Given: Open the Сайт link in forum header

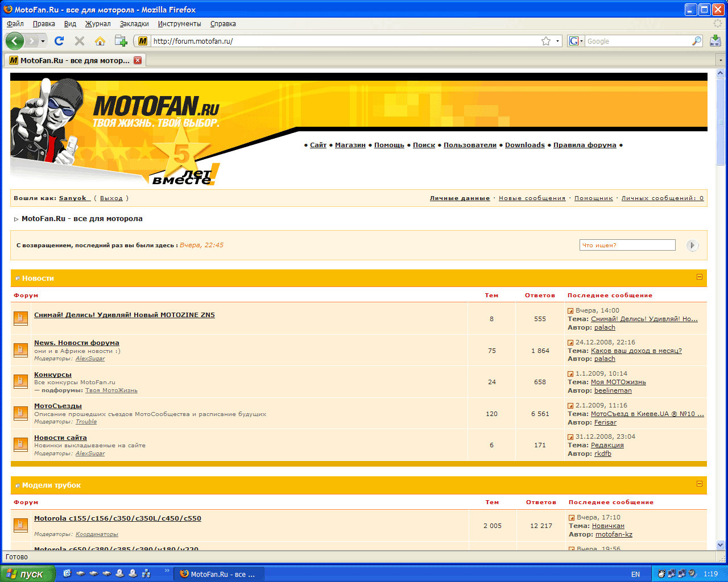Looking at the screenshot, I should point(318,145).
